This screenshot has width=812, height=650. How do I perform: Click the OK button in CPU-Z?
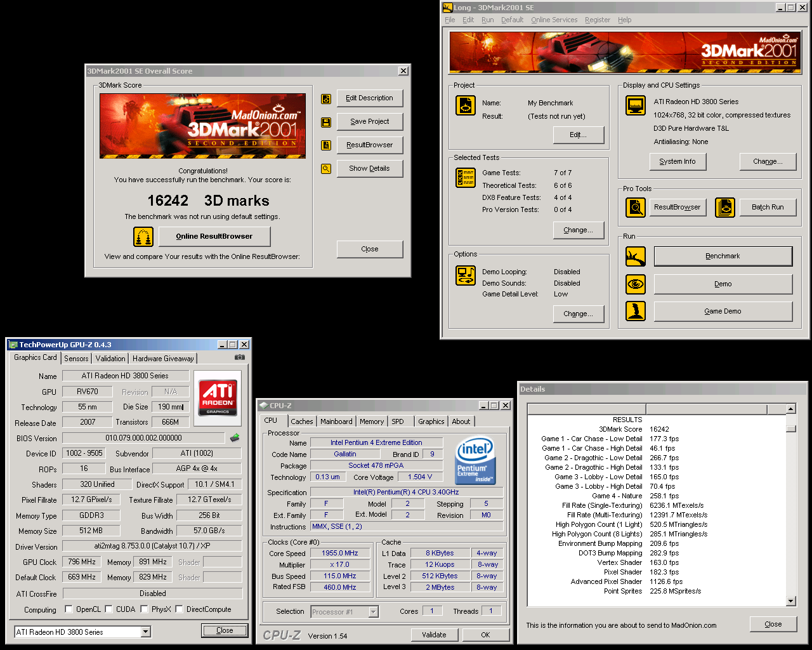coord(485,635)
